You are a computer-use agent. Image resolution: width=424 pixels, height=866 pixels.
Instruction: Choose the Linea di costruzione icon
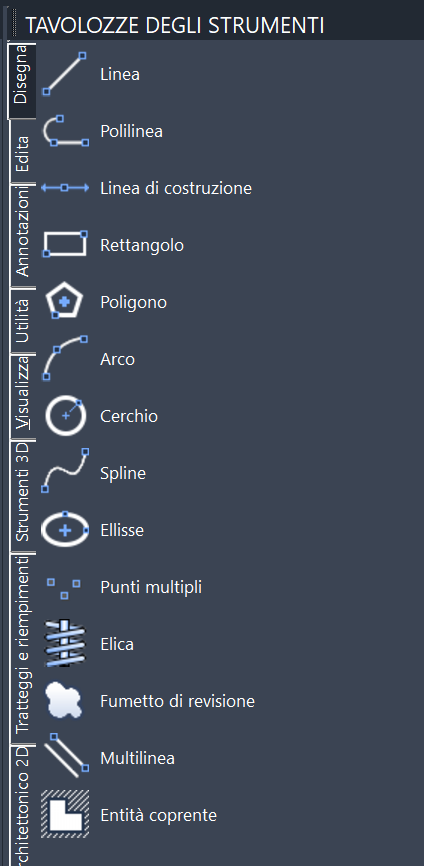pos(65,188)
